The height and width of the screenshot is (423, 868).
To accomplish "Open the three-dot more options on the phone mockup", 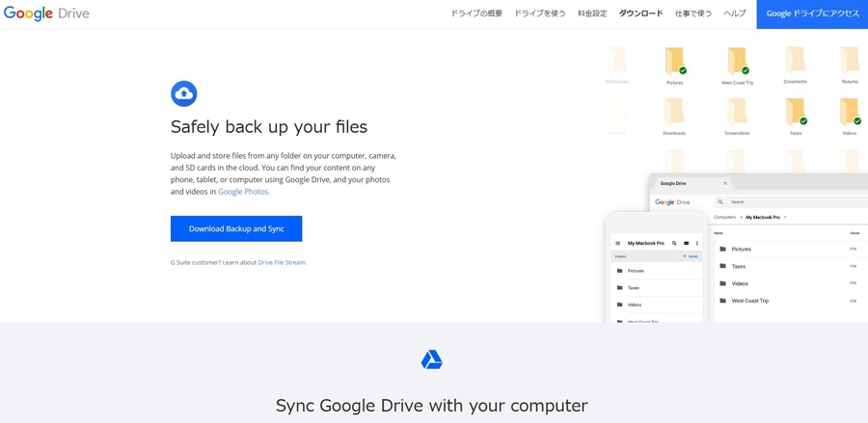I will click(x=697, y=243).
